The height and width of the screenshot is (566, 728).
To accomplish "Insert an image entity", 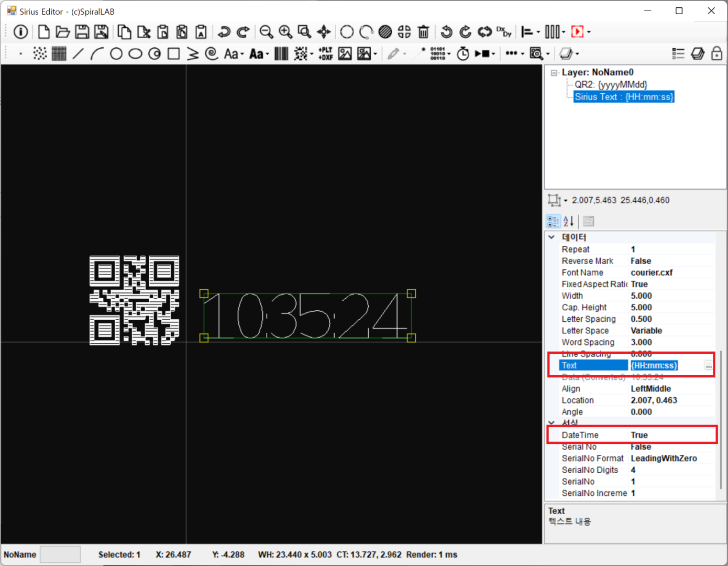I will (345, 53).
